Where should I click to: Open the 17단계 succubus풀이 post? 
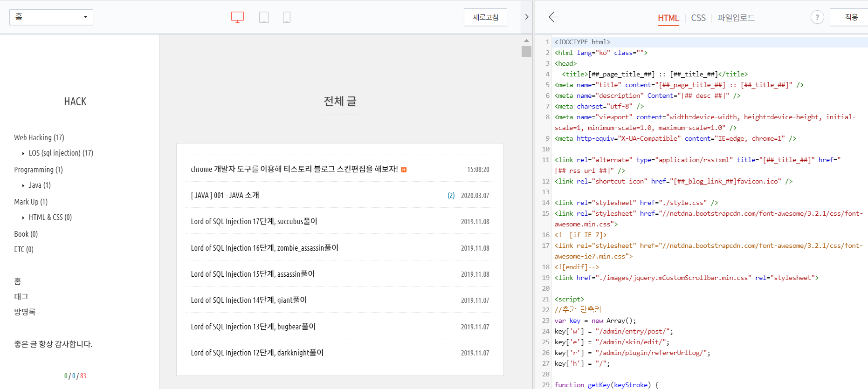(254, 221)
